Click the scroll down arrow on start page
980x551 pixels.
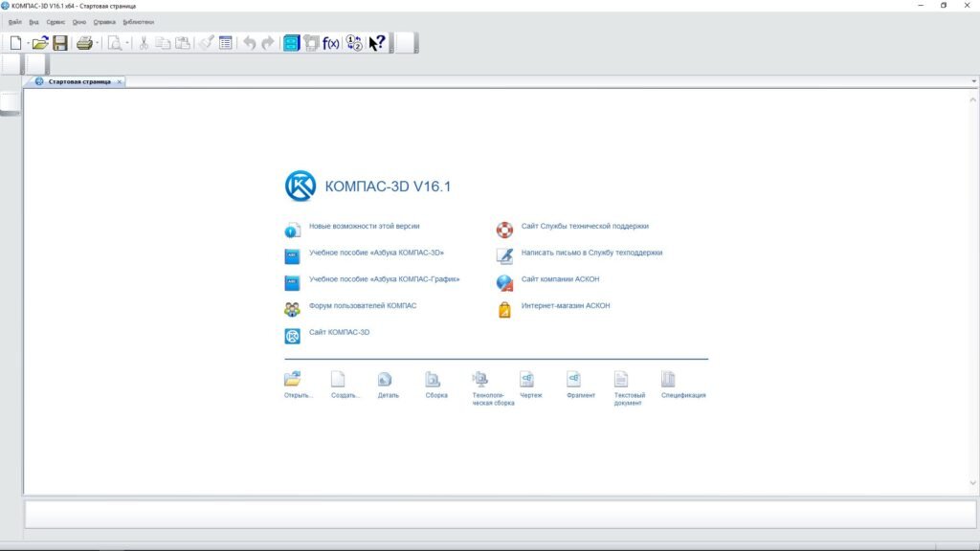point(972,483)
